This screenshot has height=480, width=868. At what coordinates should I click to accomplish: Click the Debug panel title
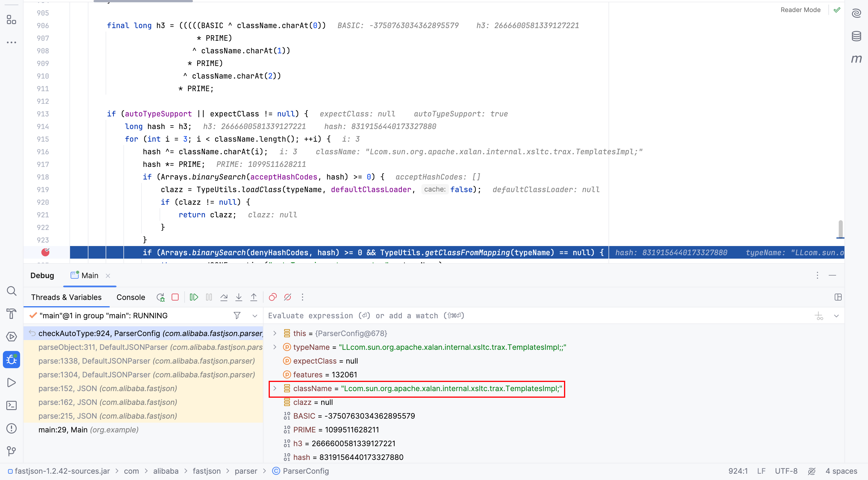tap(42, 275)
